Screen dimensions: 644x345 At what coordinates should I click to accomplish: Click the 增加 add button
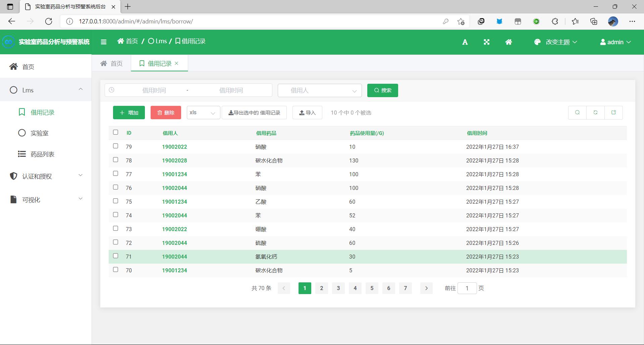pyautogui.click(x=129, y=113)
